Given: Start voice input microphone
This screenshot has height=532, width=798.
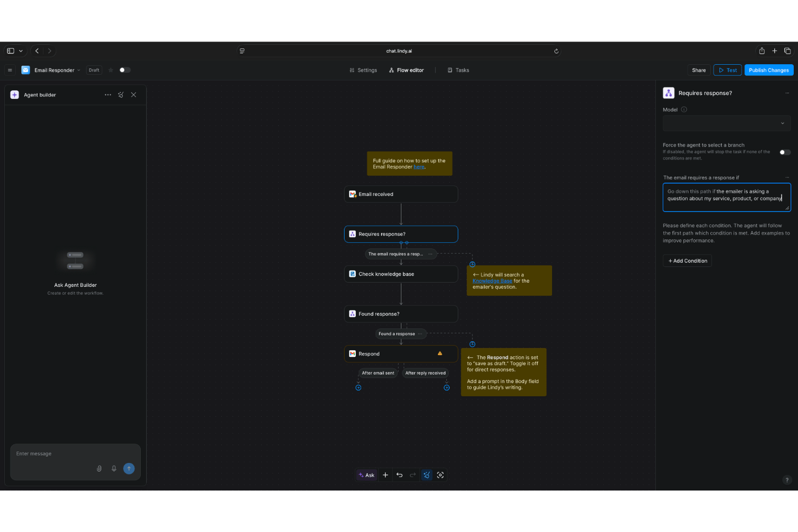Looking at the screenshot, I should [114, 468].
